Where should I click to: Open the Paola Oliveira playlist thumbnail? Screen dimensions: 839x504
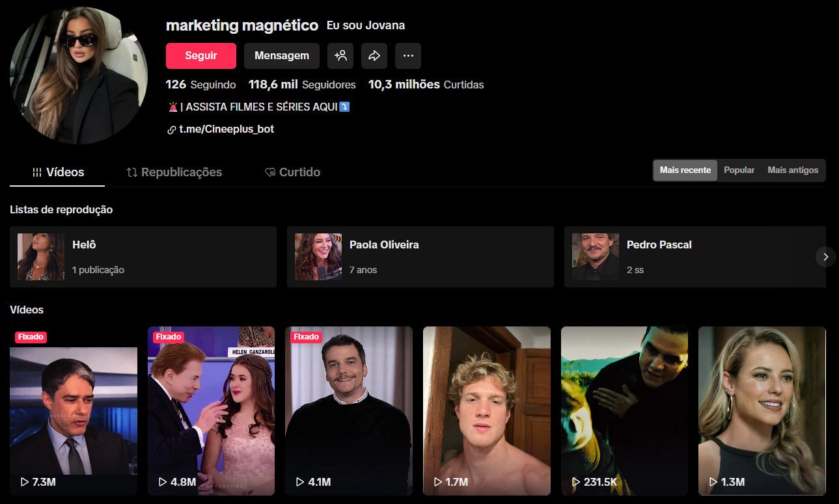pos(318,256)
